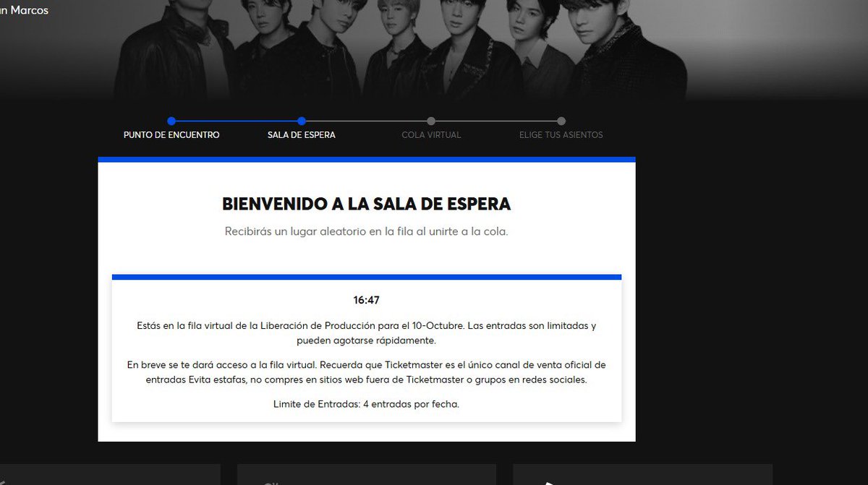Click the 'Estás en la fila virtual' paragraph
This screenshot has height=485, width=868.
point(367,332)
